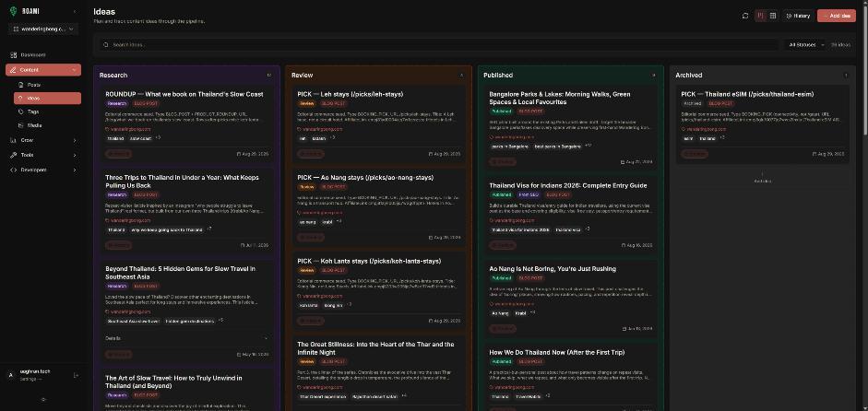Click the orange action pill on Thailand eSIM card
Screen dimensions: 868x411
[x=695, y=154]
